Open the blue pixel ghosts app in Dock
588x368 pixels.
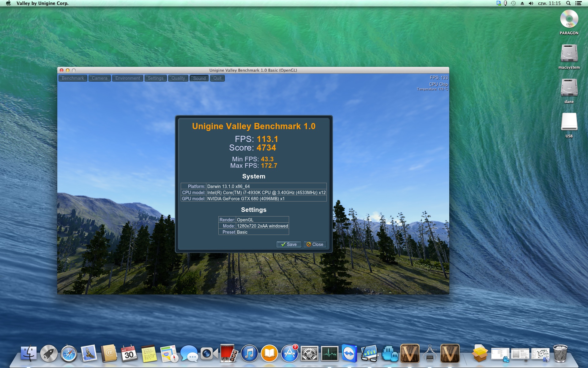(390, 354)
